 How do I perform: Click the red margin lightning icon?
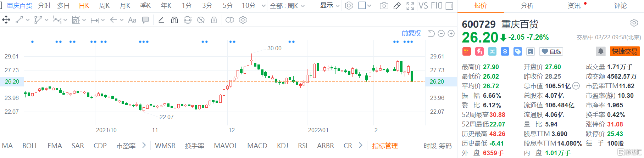[x=479, y=51]
